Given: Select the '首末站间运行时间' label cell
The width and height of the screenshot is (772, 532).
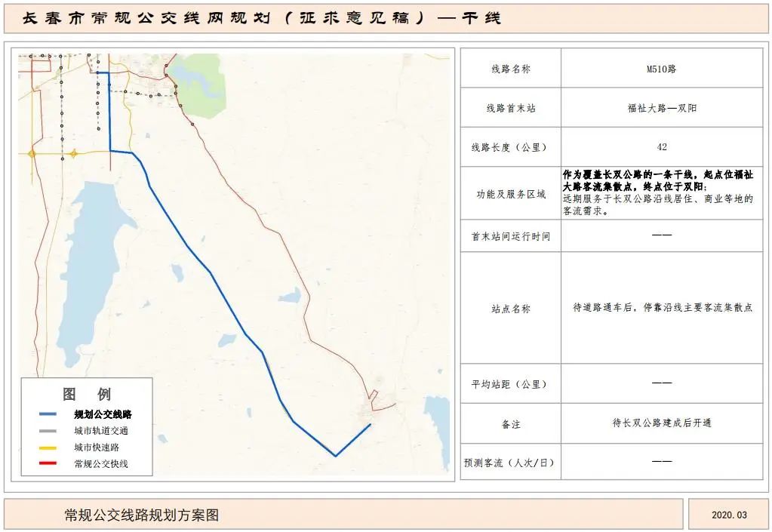Looking at the screenshot, I should (x=511, y=236).
